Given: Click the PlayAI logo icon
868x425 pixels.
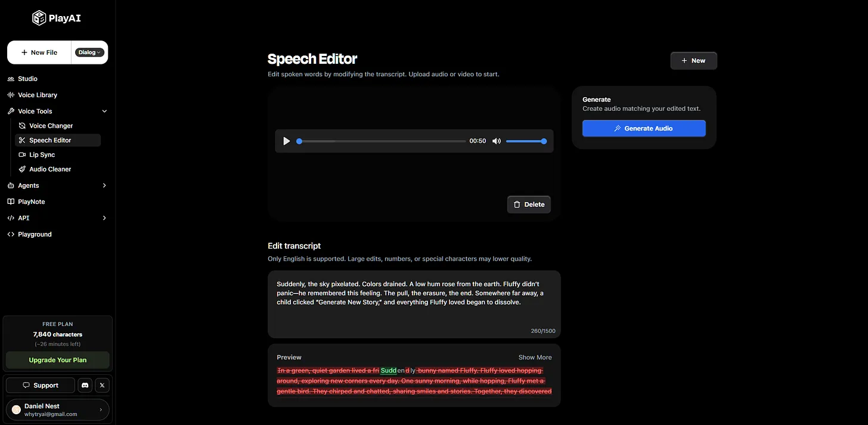Looking at the screenshot, I should 39,18.
